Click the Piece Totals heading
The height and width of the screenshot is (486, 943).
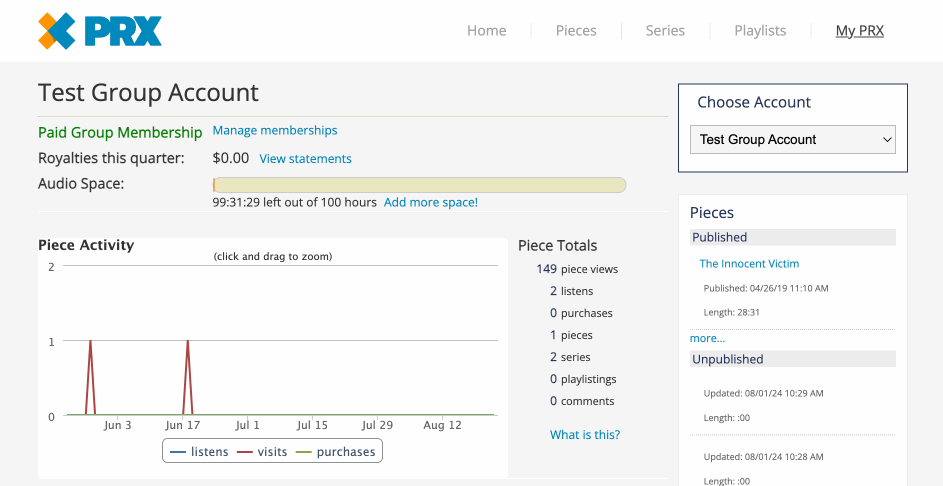[x=558, y=245]
